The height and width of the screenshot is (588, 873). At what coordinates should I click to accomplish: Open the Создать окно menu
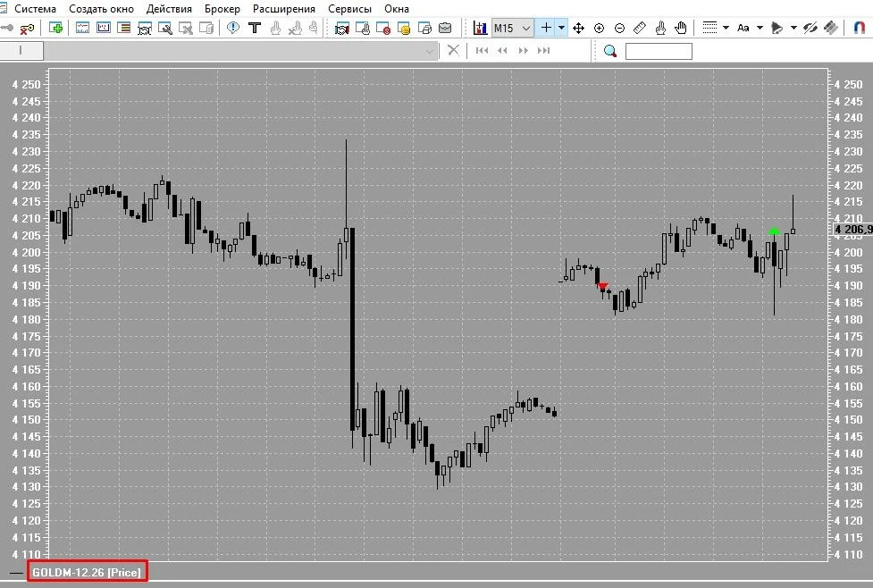pos(101,9)
